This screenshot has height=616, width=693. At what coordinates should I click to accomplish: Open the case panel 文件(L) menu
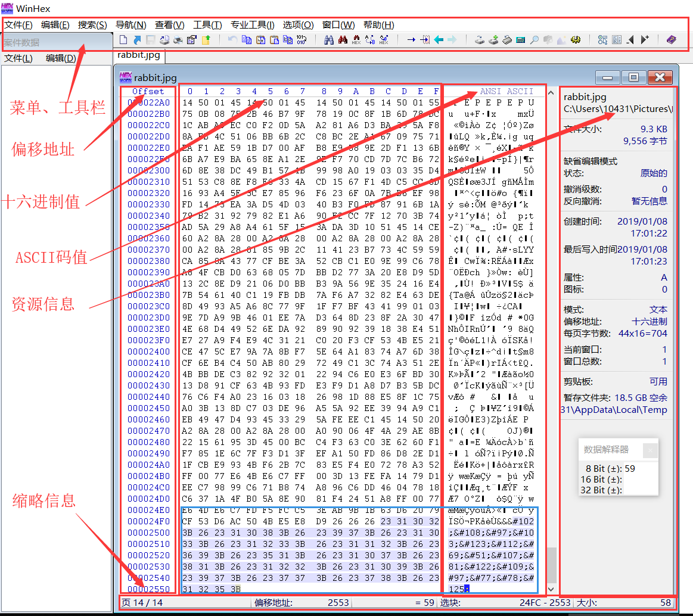(x=18, y=58)
